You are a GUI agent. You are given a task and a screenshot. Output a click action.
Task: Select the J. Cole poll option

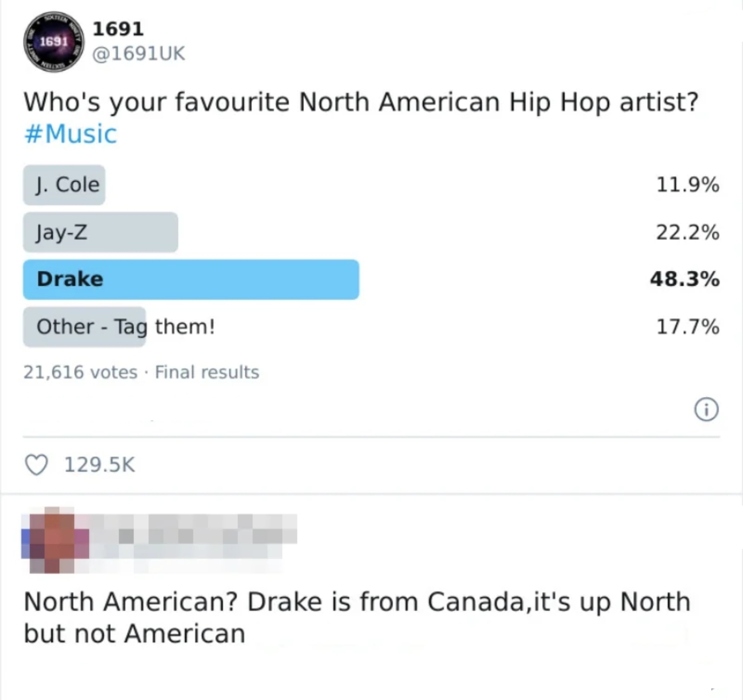tap(63, 184)
